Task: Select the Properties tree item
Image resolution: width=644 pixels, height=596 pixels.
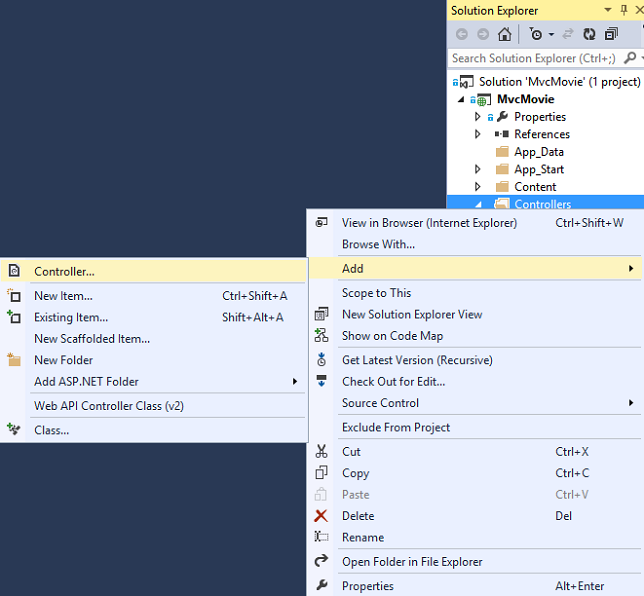Action: 540,117
